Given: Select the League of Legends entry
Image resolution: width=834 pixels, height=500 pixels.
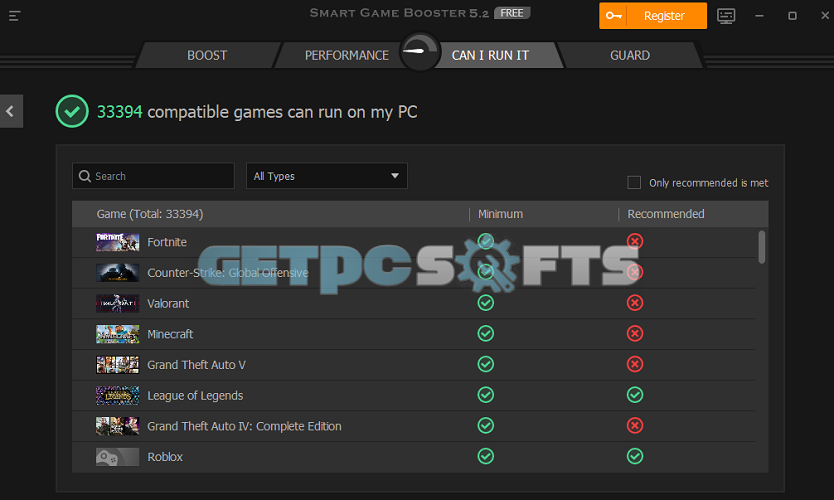Looking at the screenshot, I should point(195,396).
